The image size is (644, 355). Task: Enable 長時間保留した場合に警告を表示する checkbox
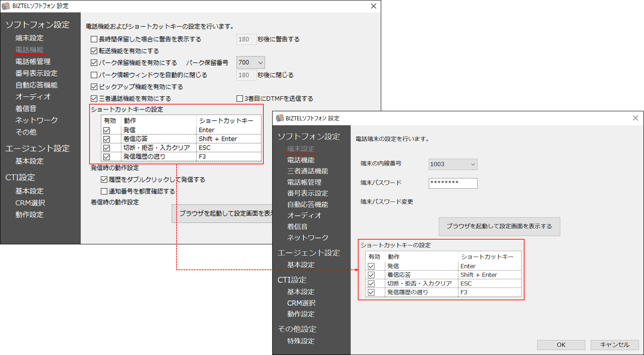click(x=94, y=39)
